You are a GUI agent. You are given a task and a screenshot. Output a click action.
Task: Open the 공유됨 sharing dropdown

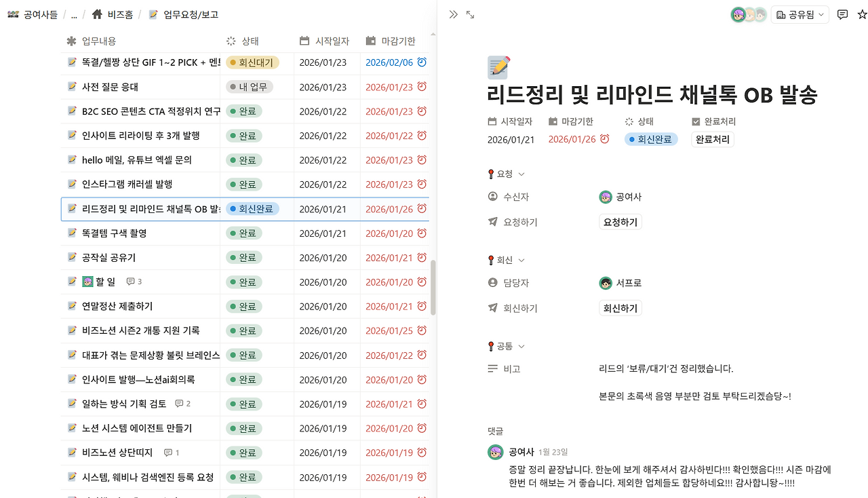click(x=800, y=14)
